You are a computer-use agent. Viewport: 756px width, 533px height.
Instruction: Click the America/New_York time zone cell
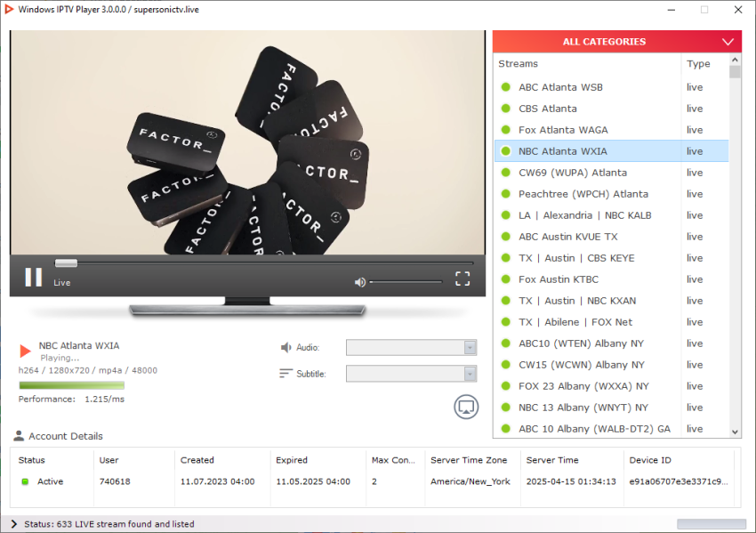coord(470,481)
